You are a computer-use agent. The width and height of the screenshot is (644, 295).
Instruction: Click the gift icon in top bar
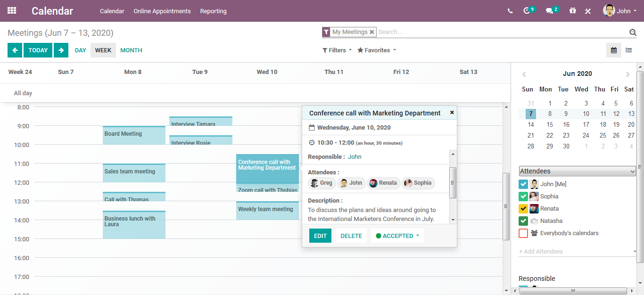pos(572,11)
